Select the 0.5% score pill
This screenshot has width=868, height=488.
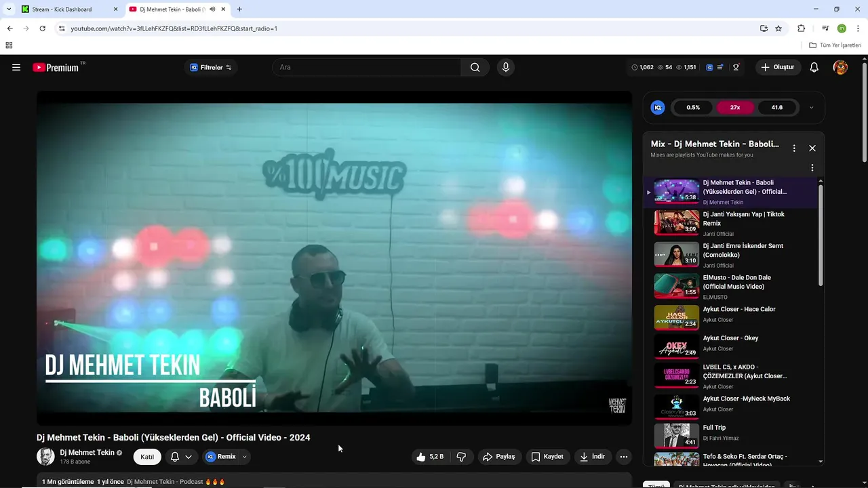click(693, 107)
